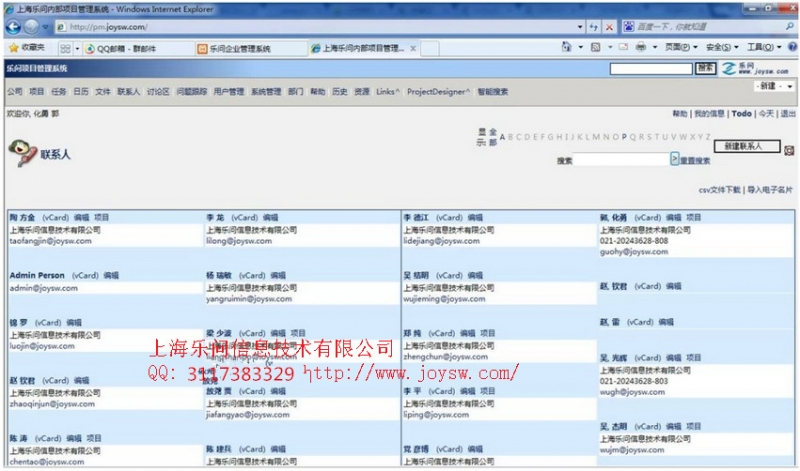Open Favorites via the star icon
Screen dimensions: 800x471
tap(14, 47)
